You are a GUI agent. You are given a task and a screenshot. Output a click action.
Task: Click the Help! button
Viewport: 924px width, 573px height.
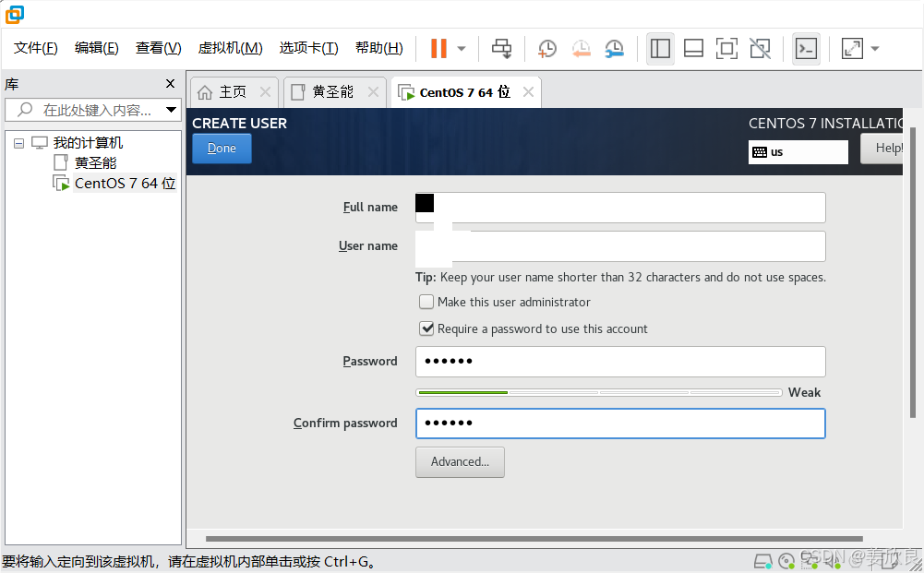click(x=882, y=149)
